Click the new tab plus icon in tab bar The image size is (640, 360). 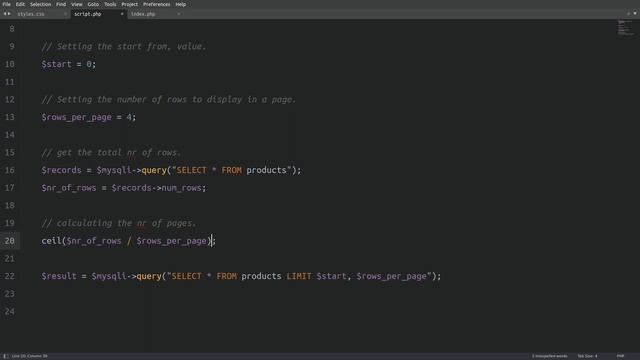pyautogui.click(x=629, y=13)
